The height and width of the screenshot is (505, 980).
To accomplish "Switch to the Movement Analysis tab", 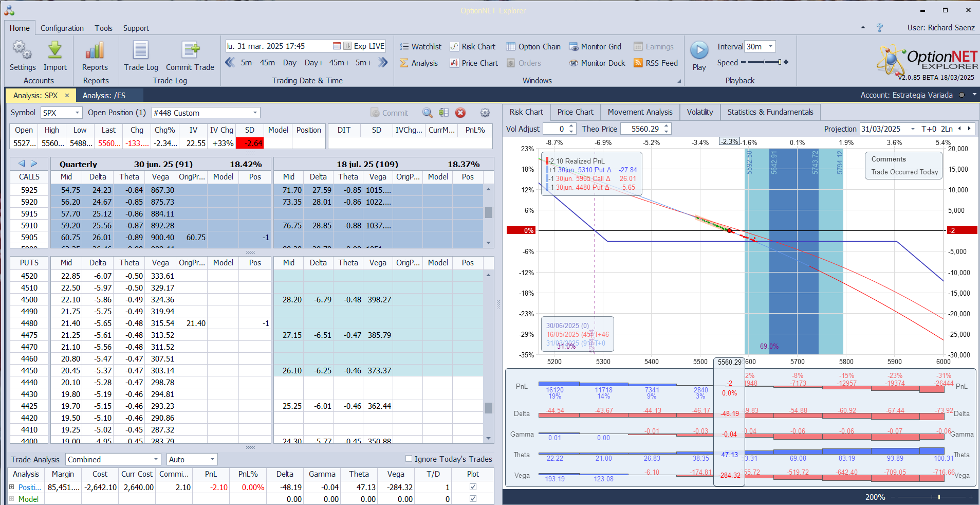I will tap(640, 112).
